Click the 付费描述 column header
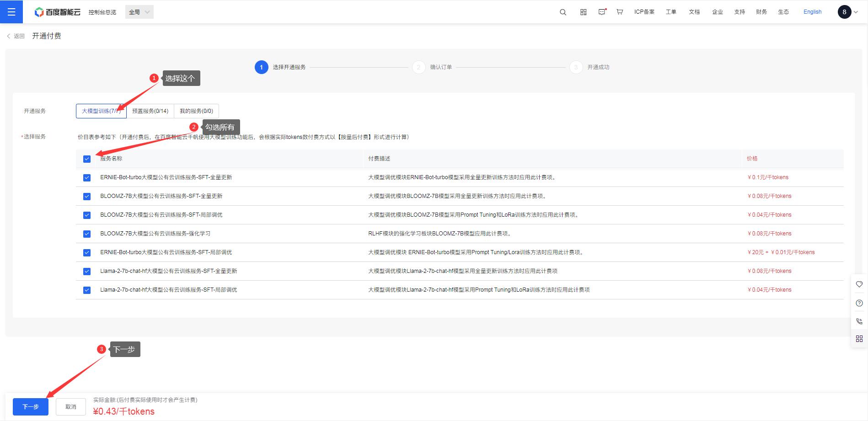 tap(379, 159)
